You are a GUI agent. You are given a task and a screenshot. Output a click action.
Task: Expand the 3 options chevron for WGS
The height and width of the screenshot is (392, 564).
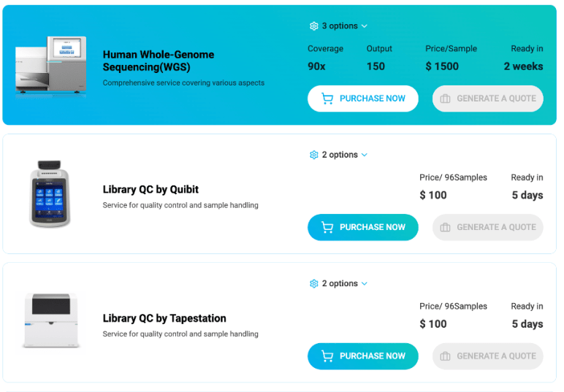(x=365, y=26)
